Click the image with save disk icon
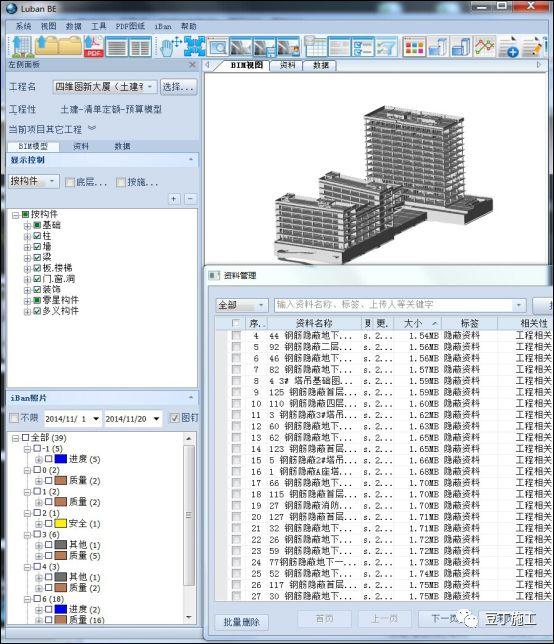The height and width of the screenshot is (644, 554). tap(264, 46)
